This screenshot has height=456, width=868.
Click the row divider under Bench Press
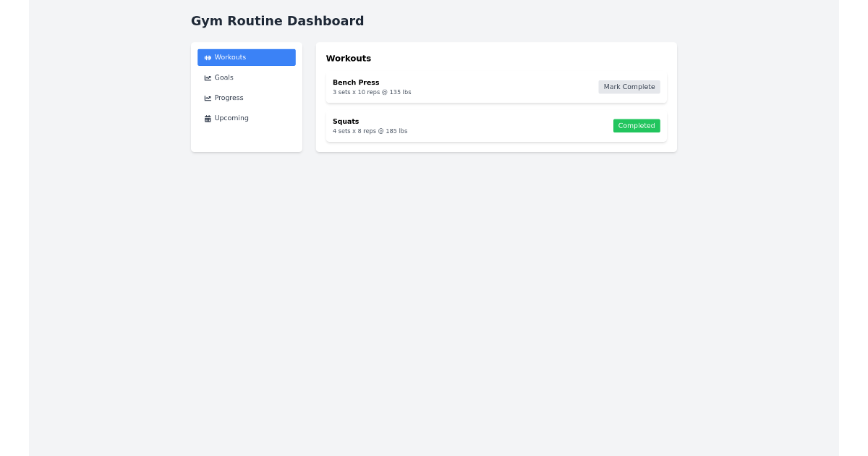pos(496,105)
